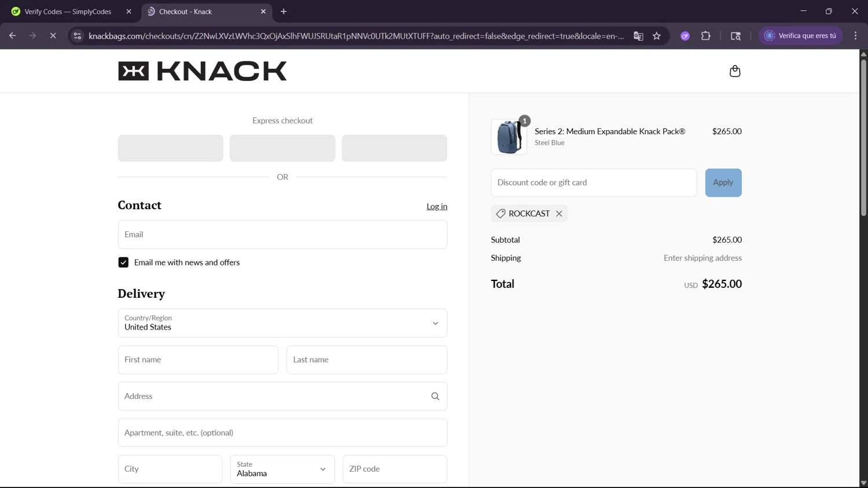Click the Apply discount button
This screenshot has height=488, width=868.
click(x=723, y=183)
